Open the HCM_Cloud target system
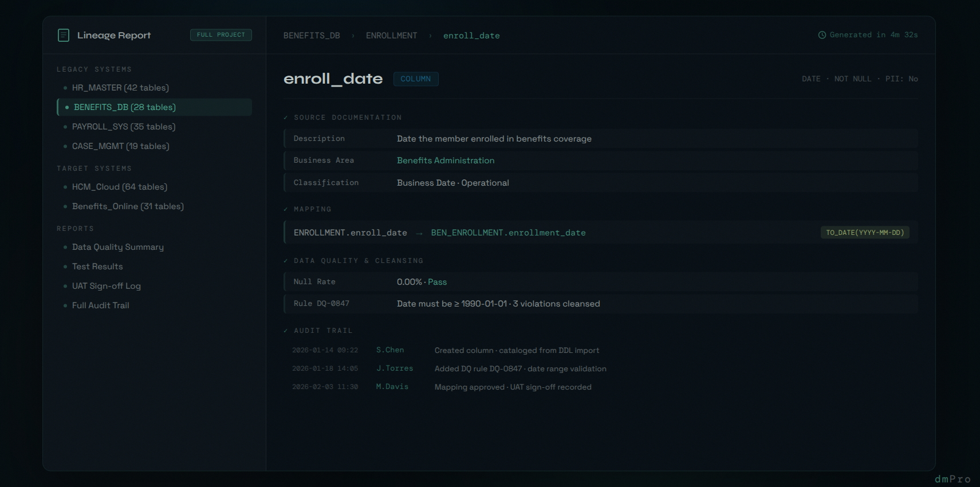The image size is (980, 487). click(119, 187)
